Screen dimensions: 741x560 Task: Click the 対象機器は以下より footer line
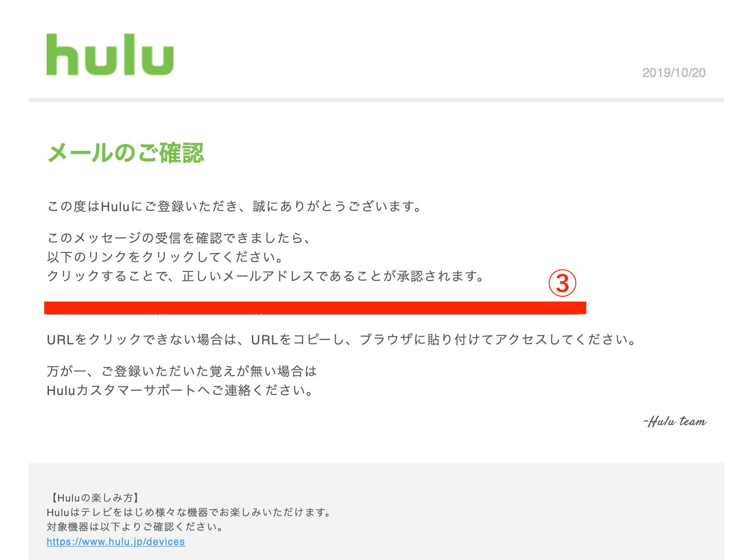pos(135,527)
